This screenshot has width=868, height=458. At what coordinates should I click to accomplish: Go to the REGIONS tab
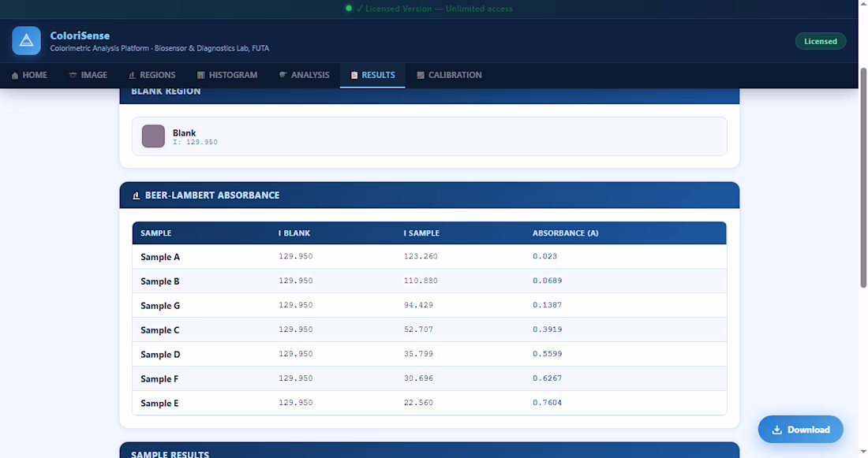coord(152,75)
